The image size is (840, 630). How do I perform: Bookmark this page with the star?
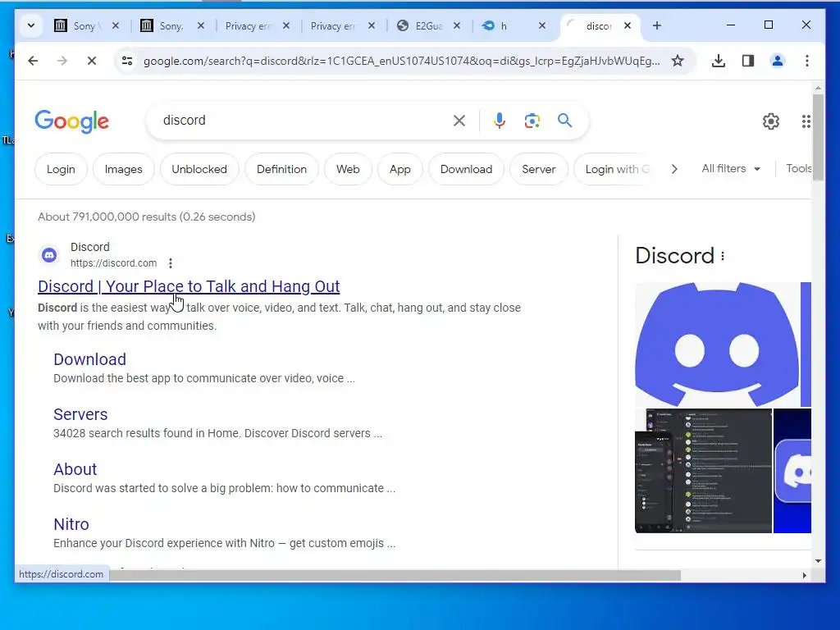coord(678,61)
